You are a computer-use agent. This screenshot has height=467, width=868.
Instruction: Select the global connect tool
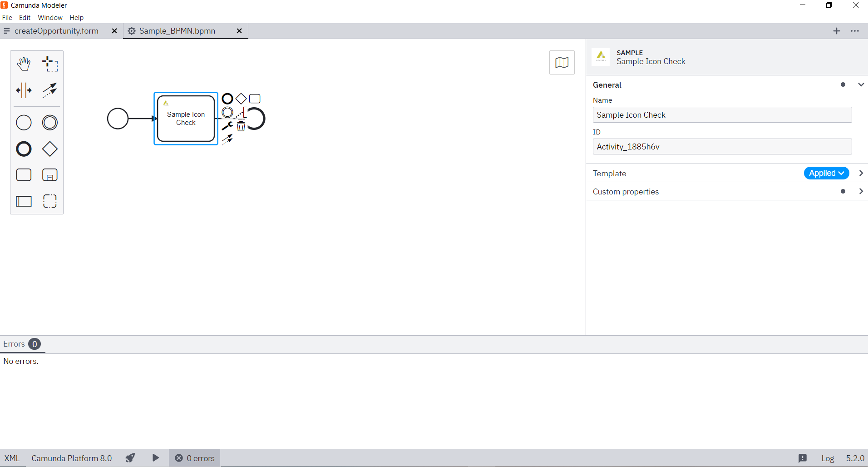50,90
